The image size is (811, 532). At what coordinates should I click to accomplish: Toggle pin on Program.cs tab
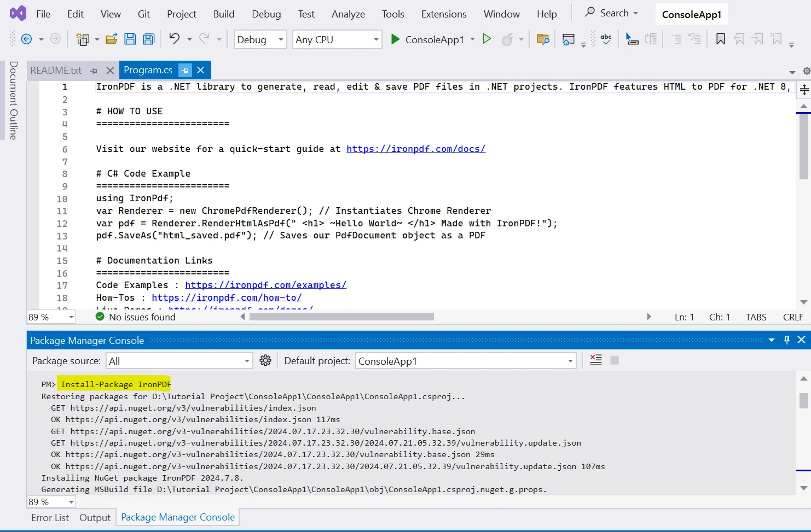tap(185, 71)
